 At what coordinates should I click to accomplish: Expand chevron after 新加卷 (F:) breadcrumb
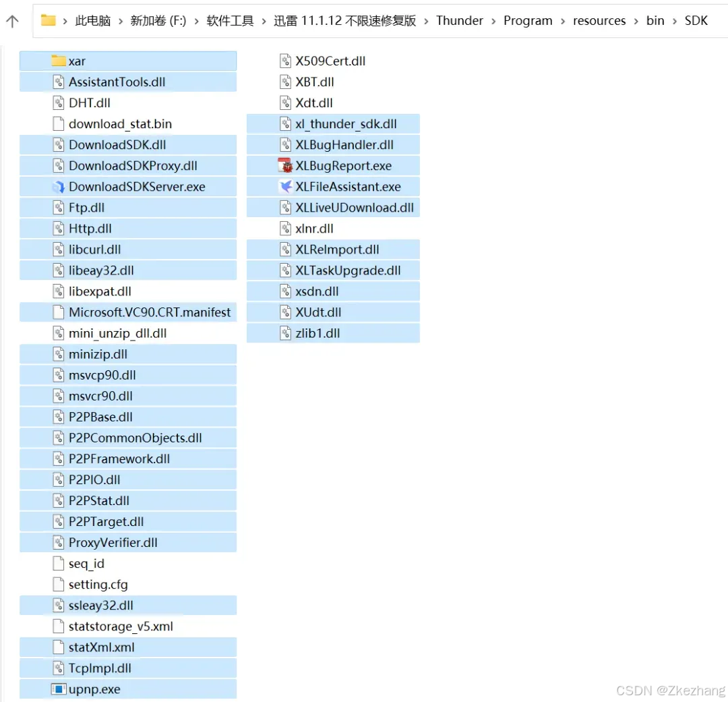point(196,22)
